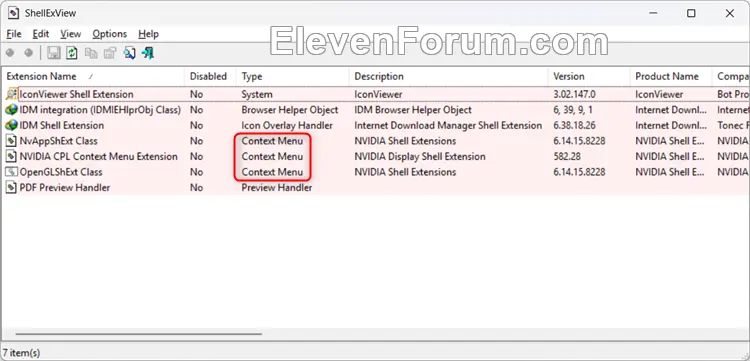Select the OpenGLShExt Class entry

[61, 172]
